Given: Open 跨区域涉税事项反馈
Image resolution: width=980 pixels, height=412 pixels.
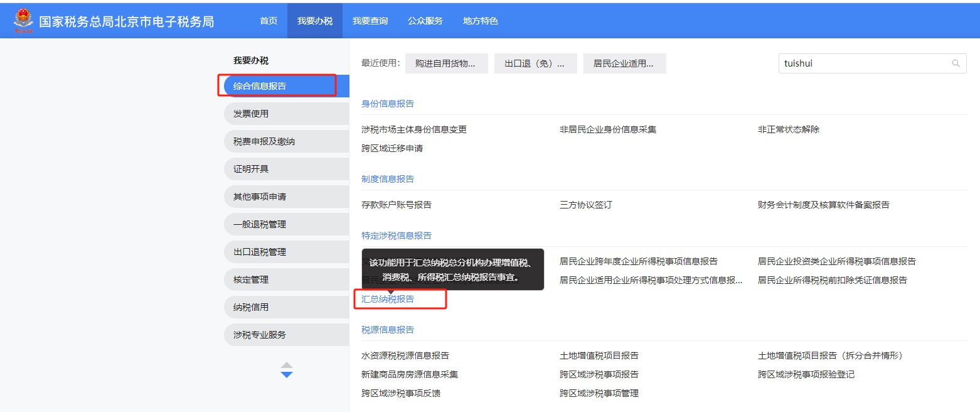Looking at the screenshot, I should [401, 393].
